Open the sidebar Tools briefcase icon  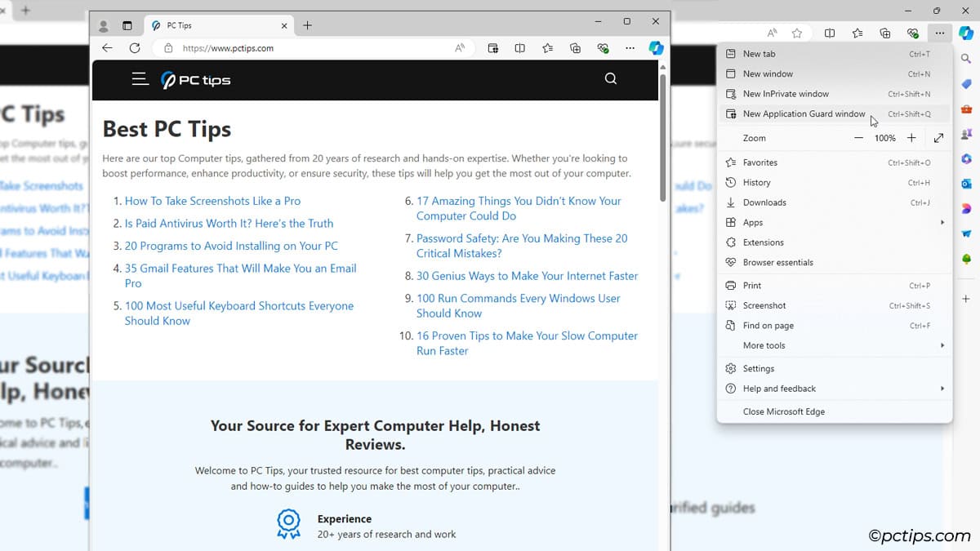(967, 109)
